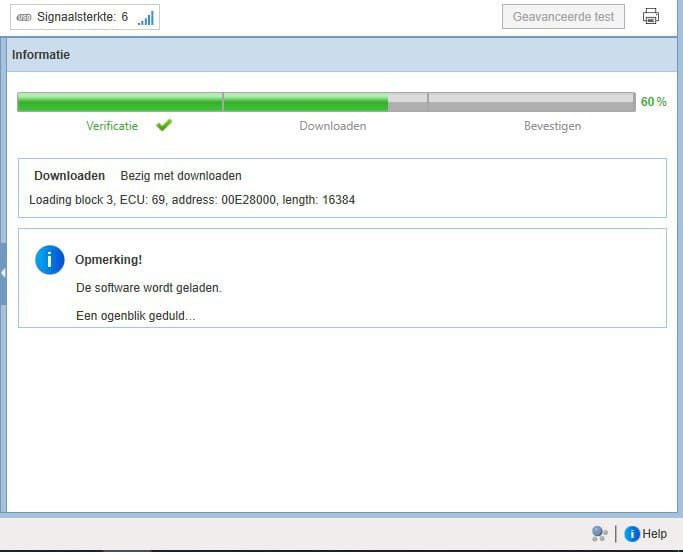The width and height of the screenshot is (683, 552).
Task: Click the completed first progress bar segment
Action: 120,102
